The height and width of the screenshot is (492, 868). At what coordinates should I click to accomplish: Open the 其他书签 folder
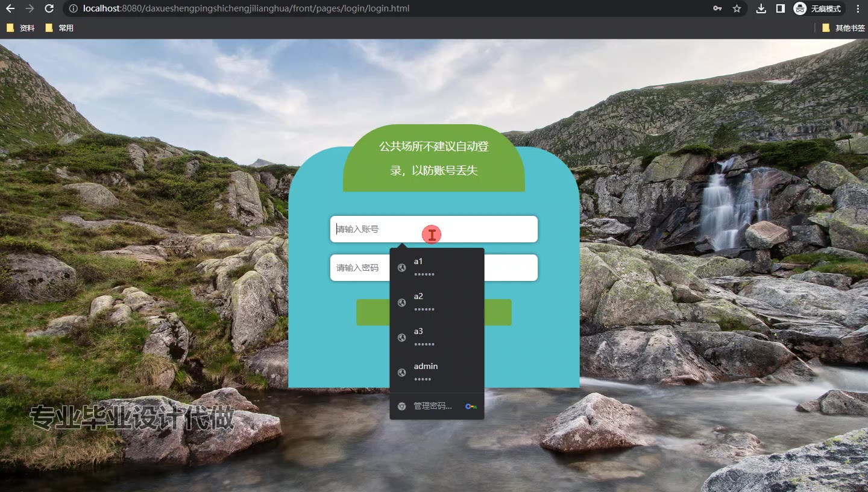point(843,28)
